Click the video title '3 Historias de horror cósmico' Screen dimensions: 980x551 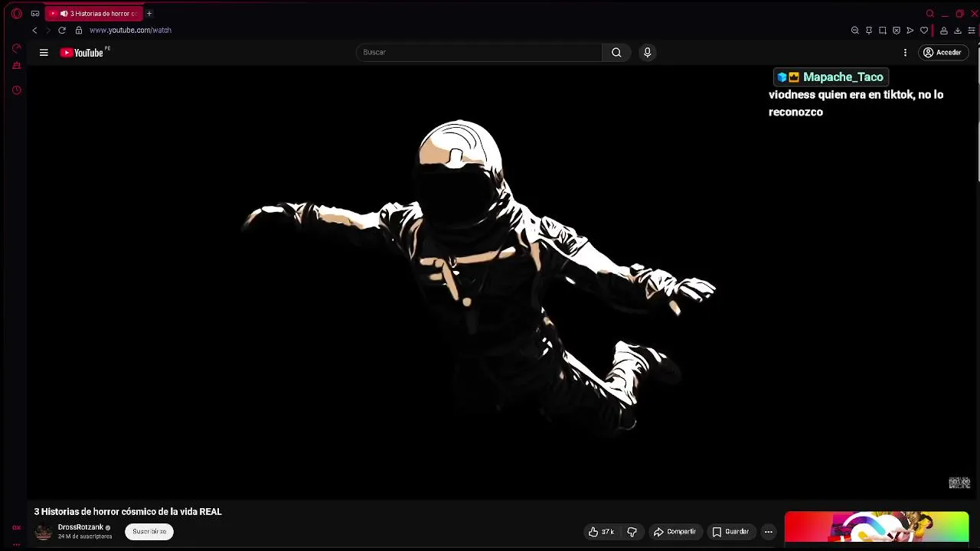(128, 512)
